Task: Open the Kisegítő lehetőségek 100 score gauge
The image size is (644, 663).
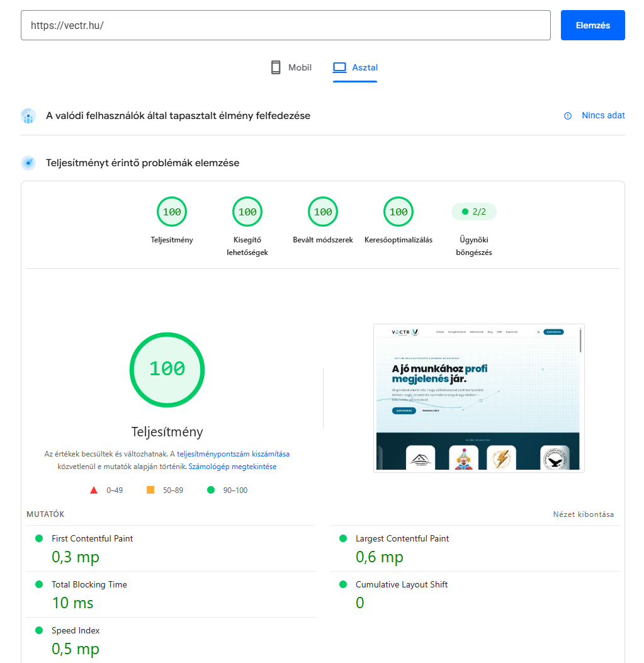Action: tap(247, 212)
